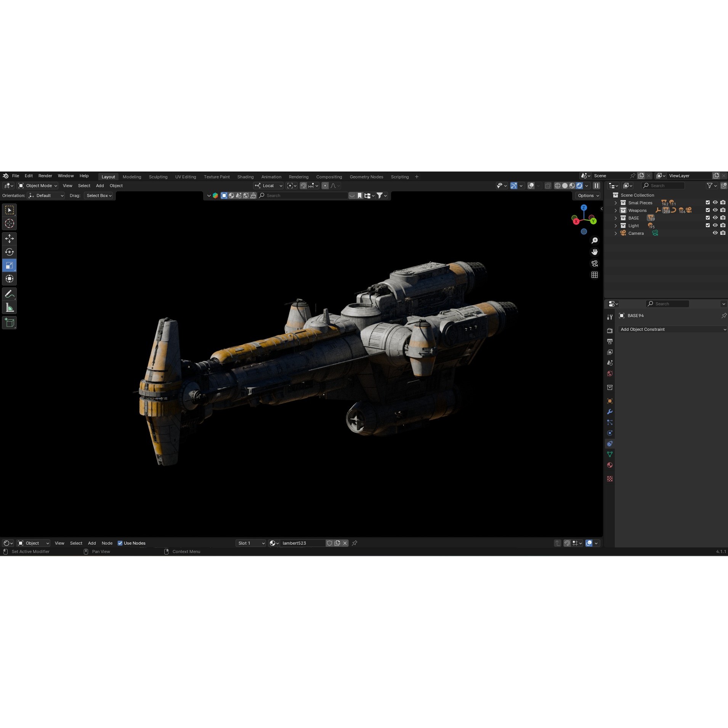The width and height of the screenshot is (728, 728).
Task: Activate the Cursor tool
Action: click(10, 223)
